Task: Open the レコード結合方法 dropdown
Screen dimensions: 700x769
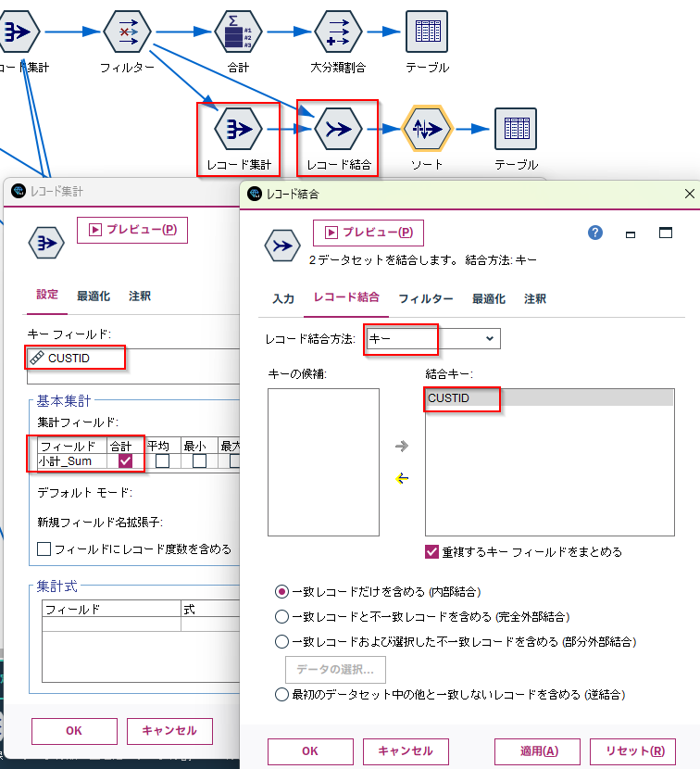Action: coord(433,339)
